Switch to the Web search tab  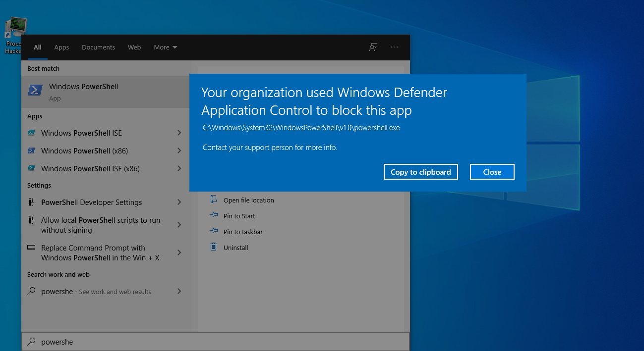click(x=134, y=48)
